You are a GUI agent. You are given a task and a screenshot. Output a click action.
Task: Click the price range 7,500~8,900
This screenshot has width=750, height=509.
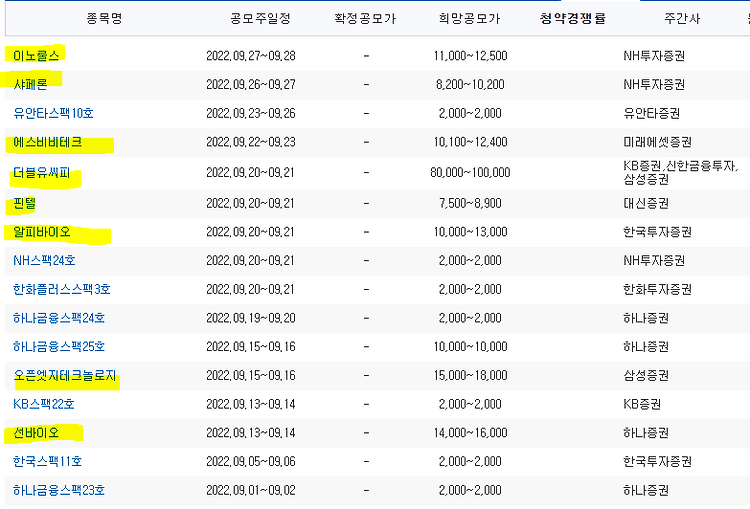(470, 203)
